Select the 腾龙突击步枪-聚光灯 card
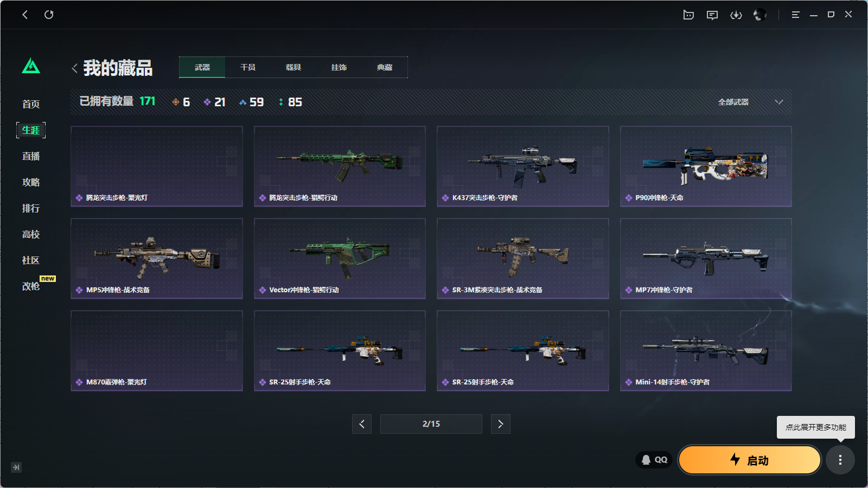 coord(157,166)
